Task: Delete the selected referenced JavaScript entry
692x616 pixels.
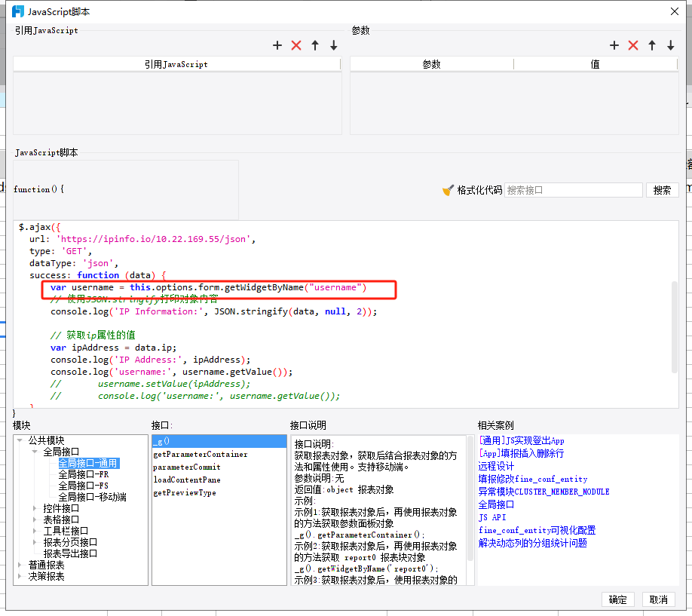Action: tap(296, 46)
